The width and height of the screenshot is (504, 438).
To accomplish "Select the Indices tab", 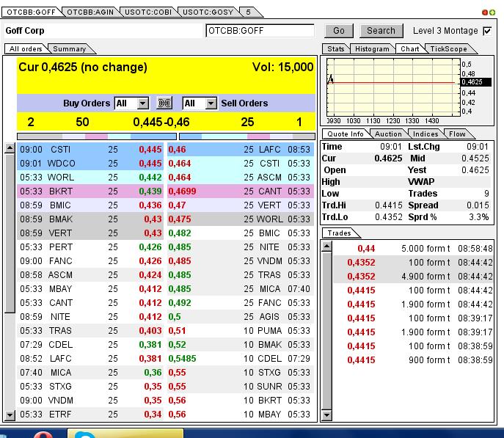I will [426, 134].
